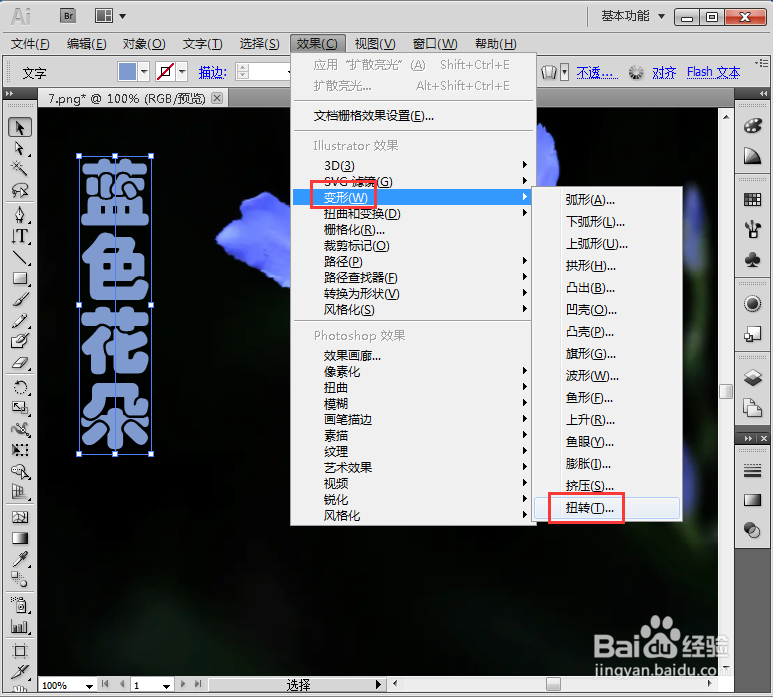Select the Magic Wand tool
The height and width of the screenshot is (697, 773).
[x=20, y=169]
